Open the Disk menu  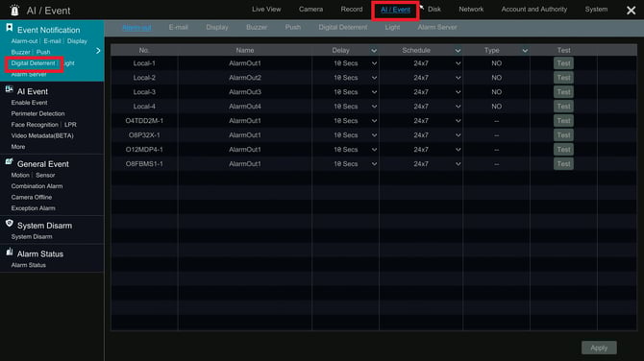434,9
